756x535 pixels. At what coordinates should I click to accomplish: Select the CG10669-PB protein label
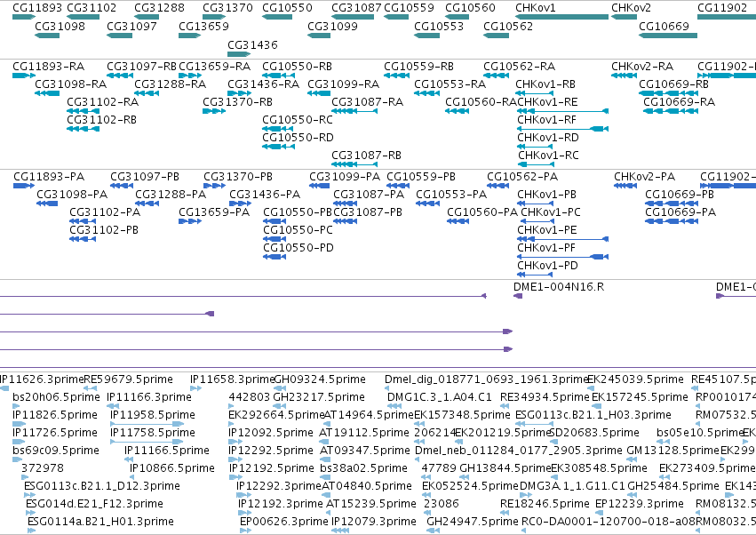680,195
